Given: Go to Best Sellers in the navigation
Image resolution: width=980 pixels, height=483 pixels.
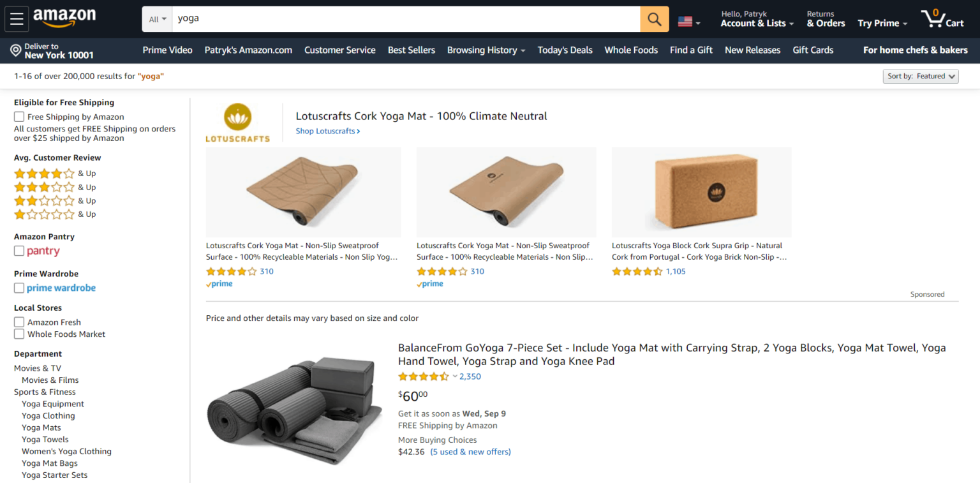Looking at the screenshot, I should click(x=411, y=50).
